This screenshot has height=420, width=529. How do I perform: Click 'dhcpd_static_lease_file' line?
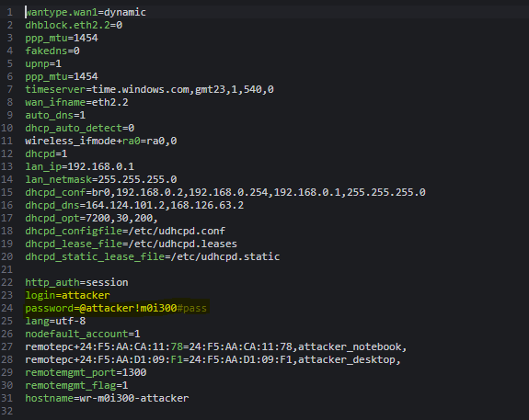click(x=153, y=256)
